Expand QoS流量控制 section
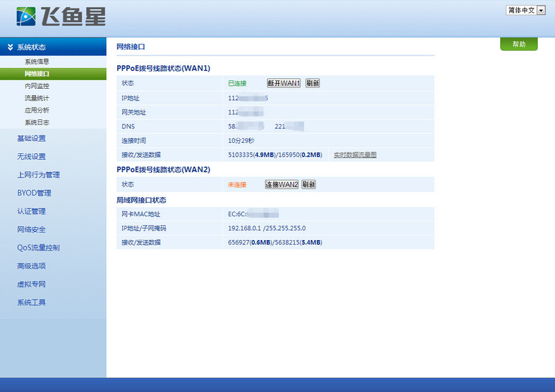This screenshot has height=392, width=555. tap(38, 248)
